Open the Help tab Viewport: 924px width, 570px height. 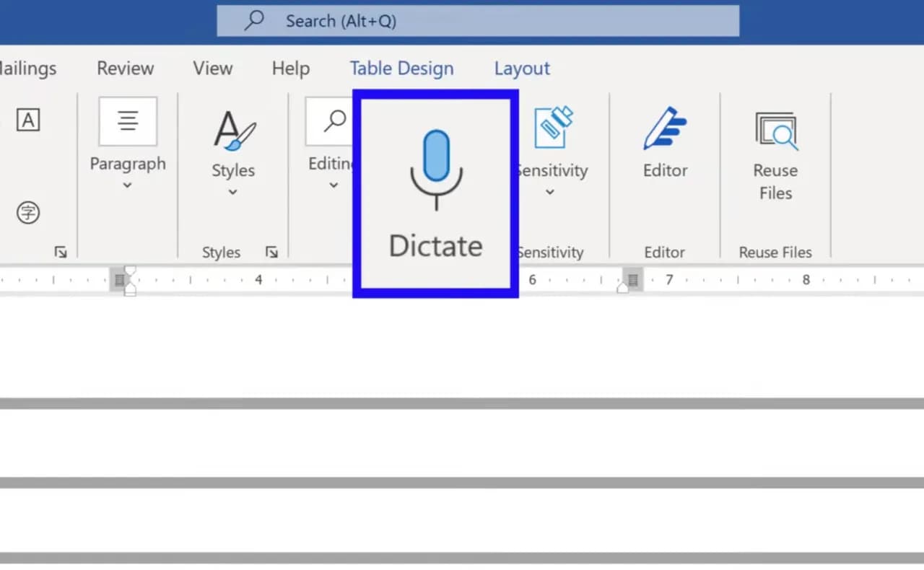[290, 69]
